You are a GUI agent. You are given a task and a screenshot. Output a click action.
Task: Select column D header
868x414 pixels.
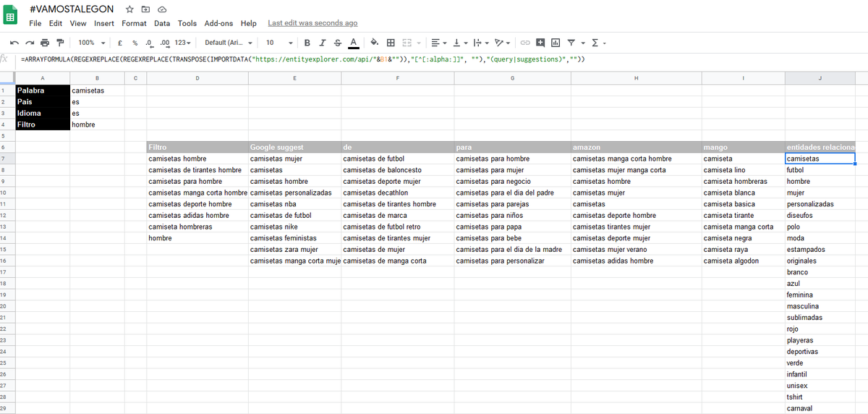(197, 78)
